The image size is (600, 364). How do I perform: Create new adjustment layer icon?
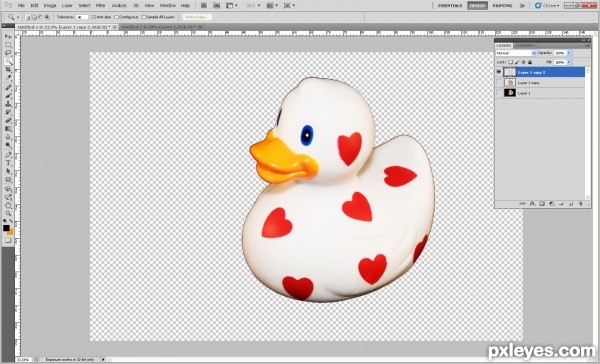tap(551, 204)
